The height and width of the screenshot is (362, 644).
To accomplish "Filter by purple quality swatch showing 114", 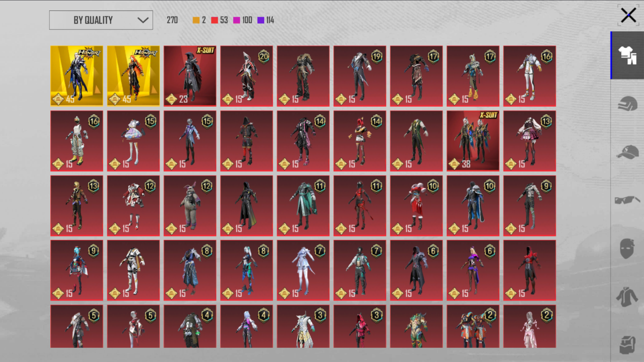I will (266, 20).
